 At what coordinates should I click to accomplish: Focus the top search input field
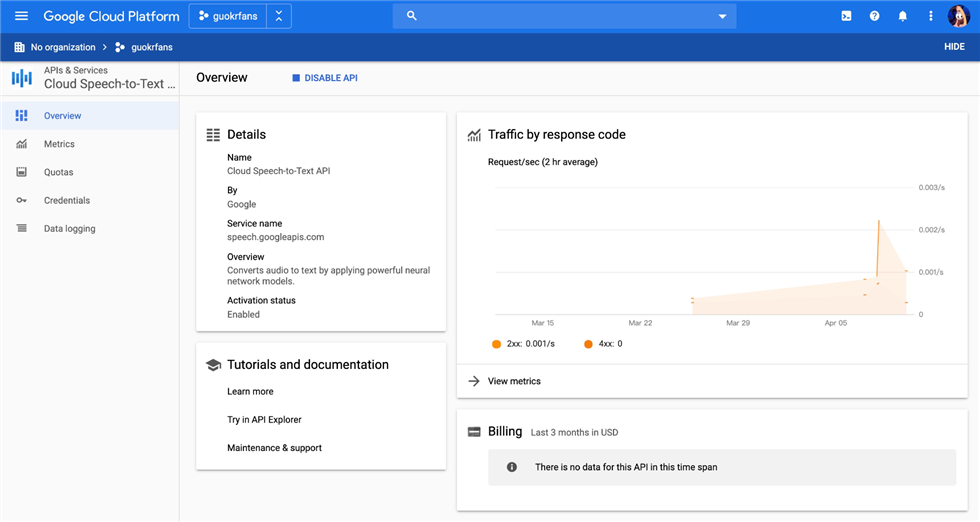[x=564, y=16]
